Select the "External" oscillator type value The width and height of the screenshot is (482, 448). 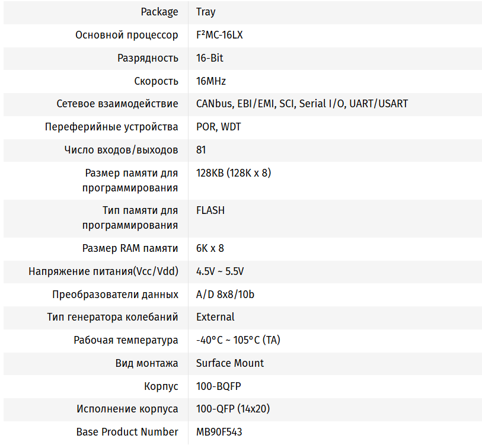click(x=215, y=317)
